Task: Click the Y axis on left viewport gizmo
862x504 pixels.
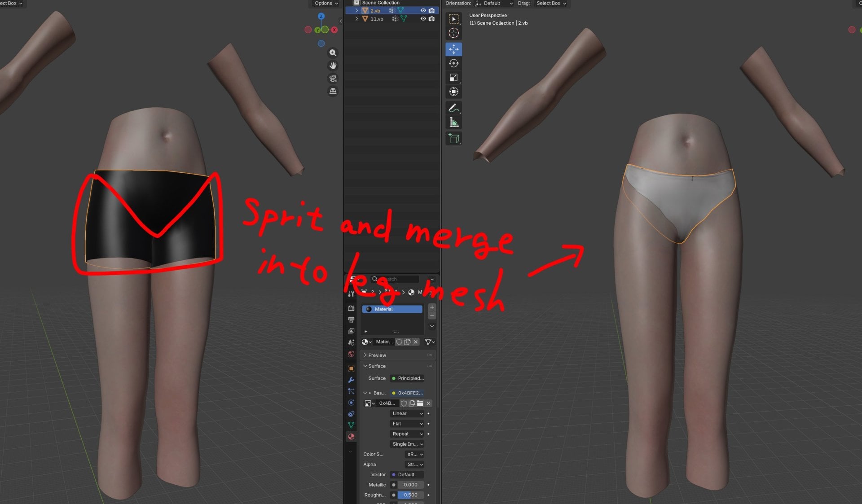Action: 317,30
